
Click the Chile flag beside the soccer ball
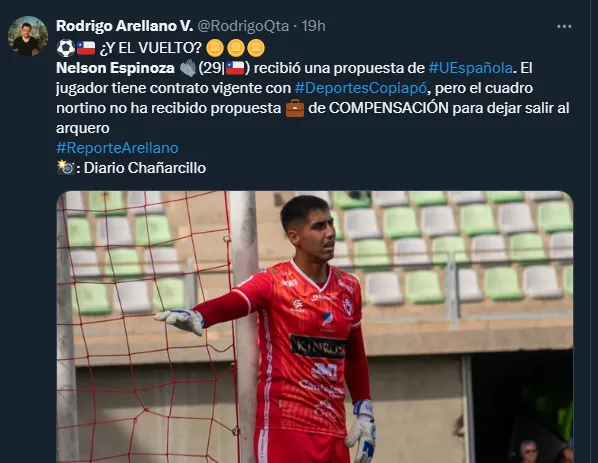pyautogui.click(x=86, y=48)
